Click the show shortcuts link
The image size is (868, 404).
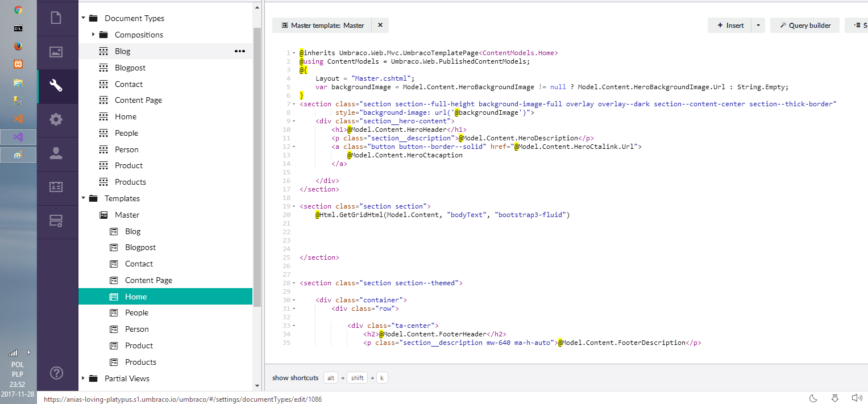point(295,378)
